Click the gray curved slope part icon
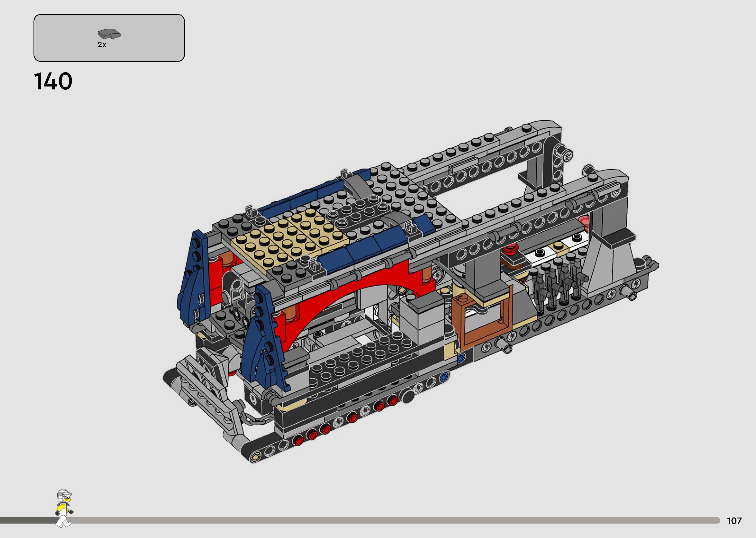Viewport: 756px width, 538px height. point(109,34)
